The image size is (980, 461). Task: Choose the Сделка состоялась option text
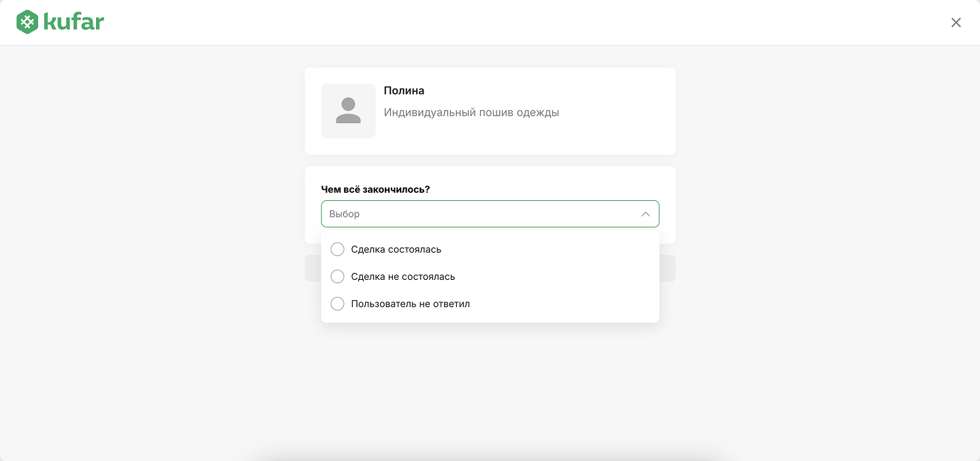coord(396,249)
